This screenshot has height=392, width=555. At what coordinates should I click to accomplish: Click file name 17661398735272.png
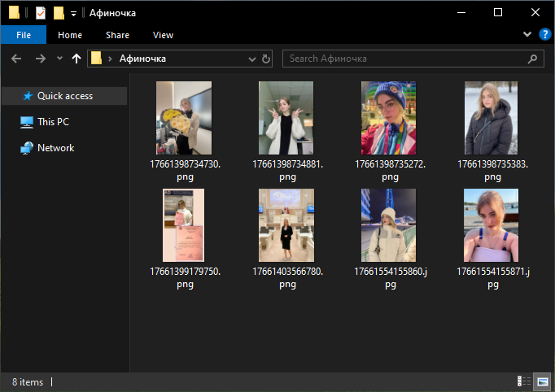(x=390, y=170)
